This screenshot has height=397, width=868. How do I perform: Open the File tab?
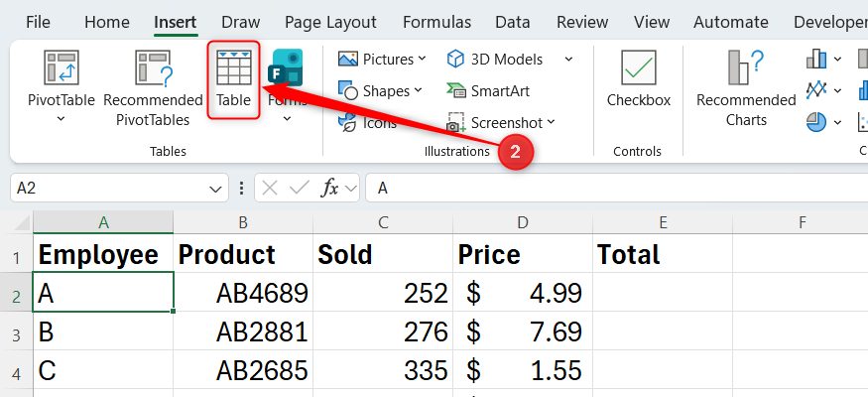(x=38, y=22)
